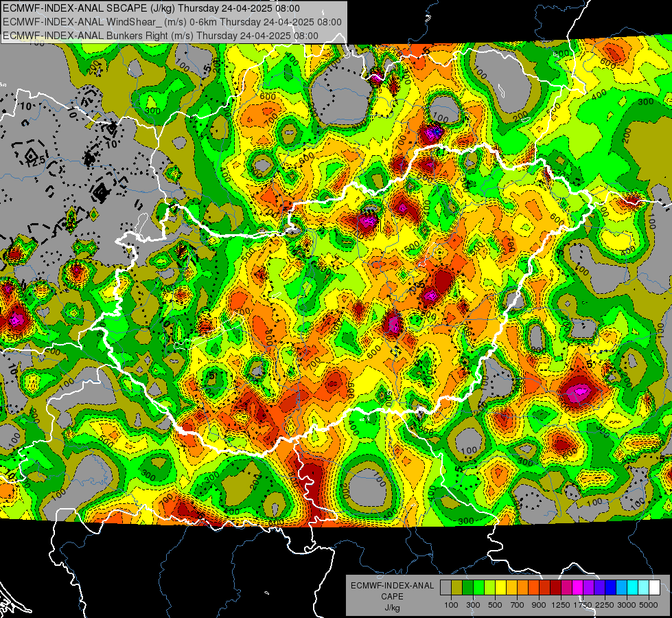The width and height of the screenshot is (672, 618).
Task: Select the white legend swatch
Action: [654, 588]
